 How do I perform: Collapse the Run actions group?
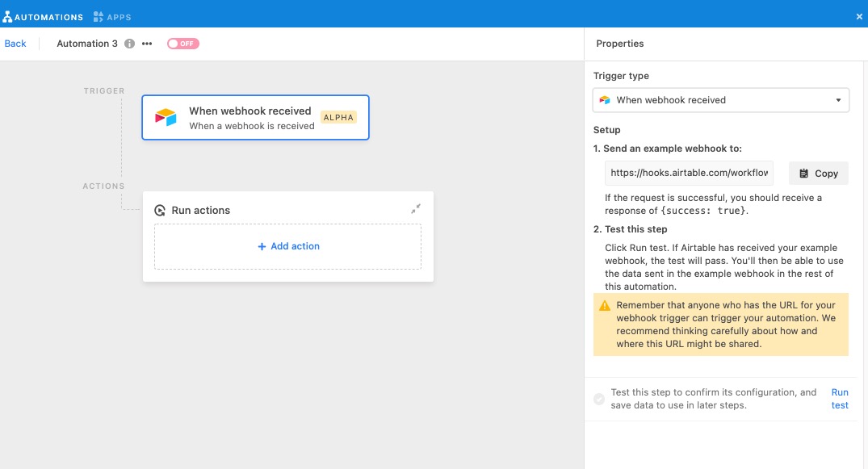click(416, 209)
